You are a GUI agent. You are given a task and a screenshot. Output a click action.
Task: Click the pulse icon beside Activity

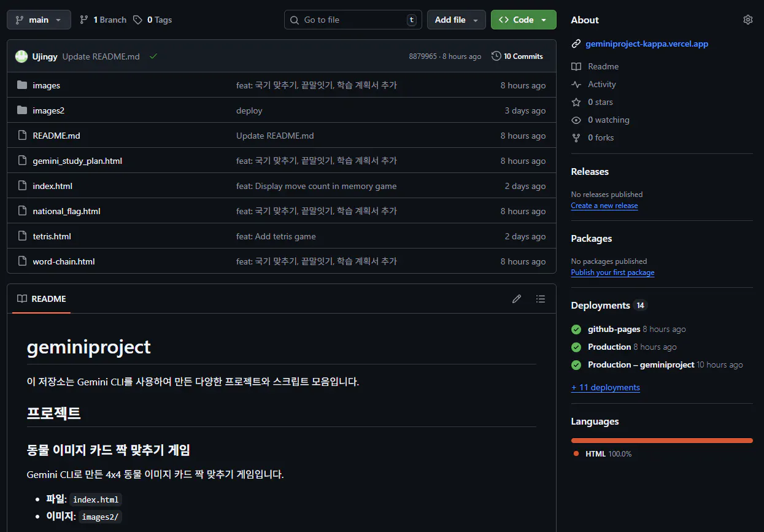click(x=576, y=84)
